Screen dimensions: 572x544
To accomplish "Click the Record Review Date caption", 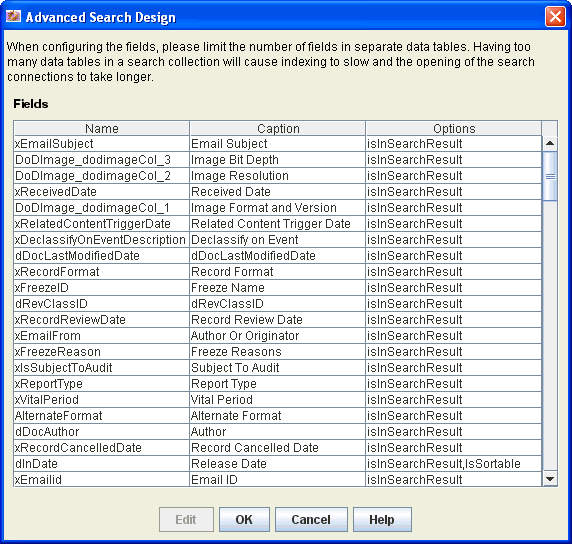I will [x=278, y=320].
